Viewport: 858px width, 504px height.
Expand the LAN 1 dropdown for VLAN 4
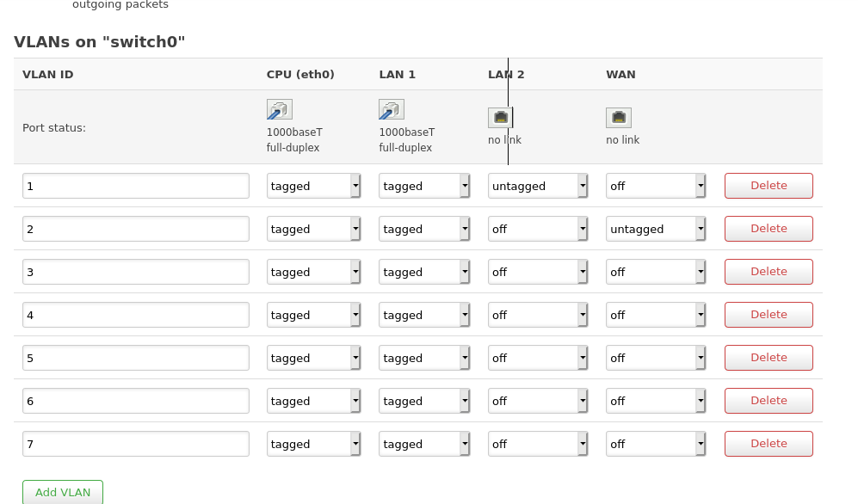[424, 315]
